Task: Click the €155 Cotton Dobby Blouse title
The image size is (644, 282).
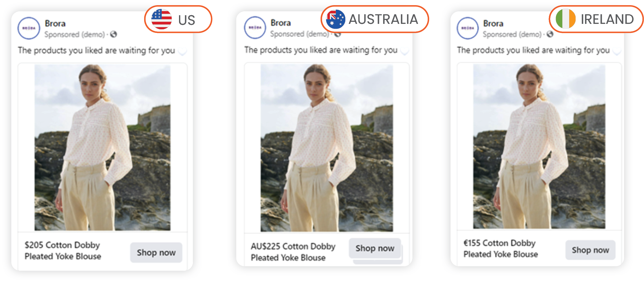Action: [x=500, y=248]
